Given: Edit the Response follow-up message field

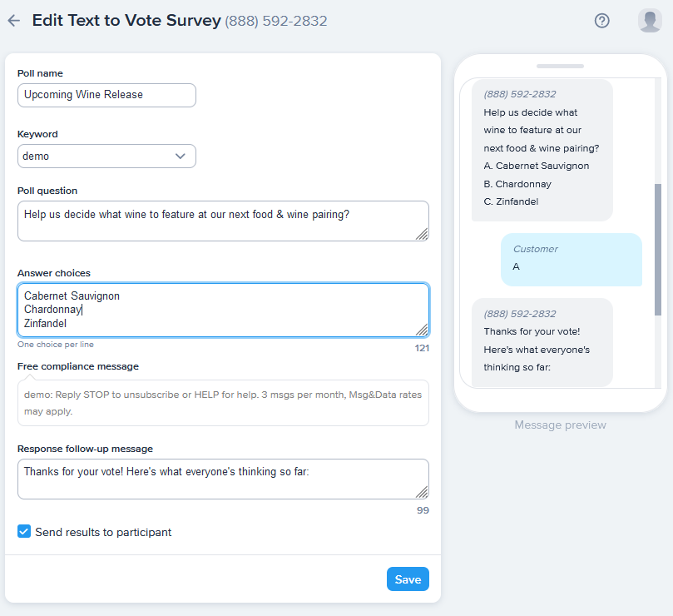Looking at the screenshot, I should pos(223,479).
